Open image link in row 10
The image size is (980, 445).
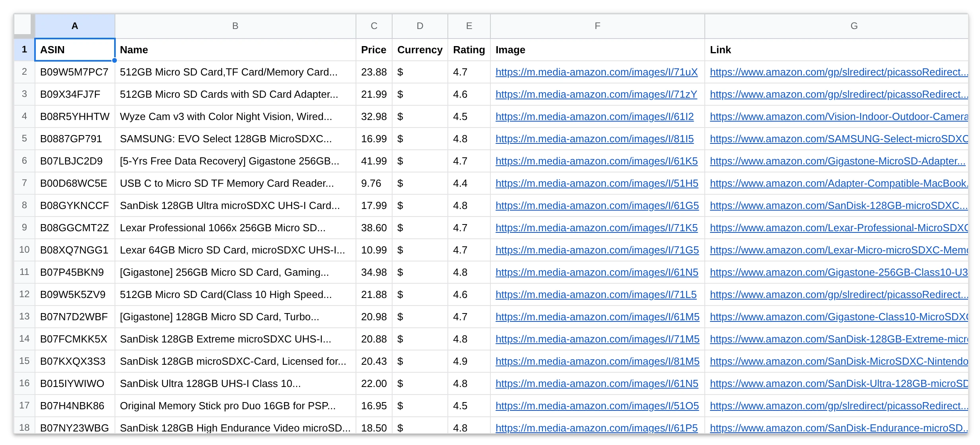(597, 250)
